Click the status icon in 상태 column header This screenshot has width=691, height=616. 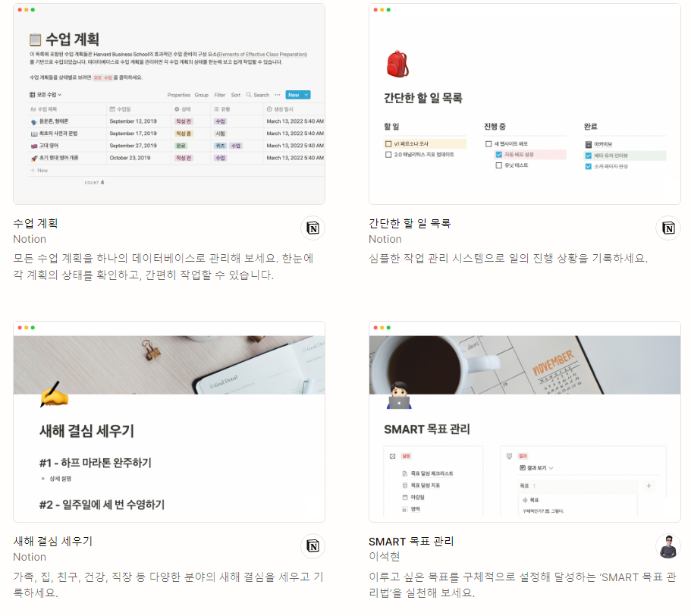click(177, 108)
